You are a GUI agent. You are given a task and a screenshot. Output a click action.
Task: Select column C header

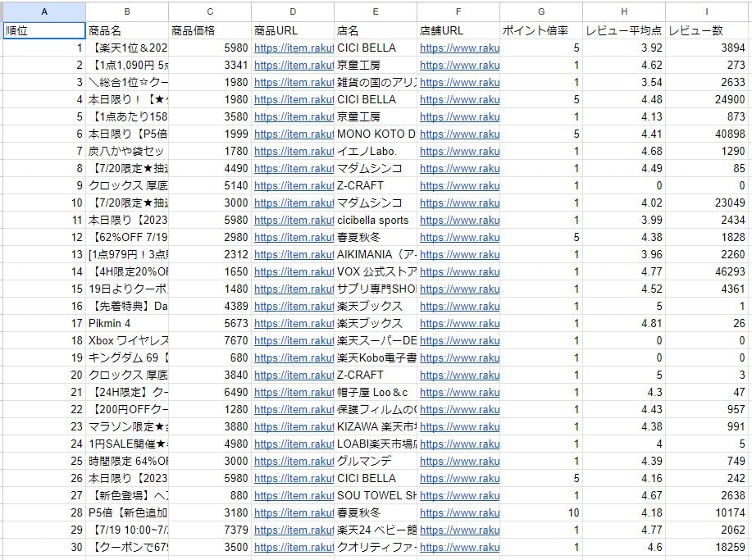[210, 11]
